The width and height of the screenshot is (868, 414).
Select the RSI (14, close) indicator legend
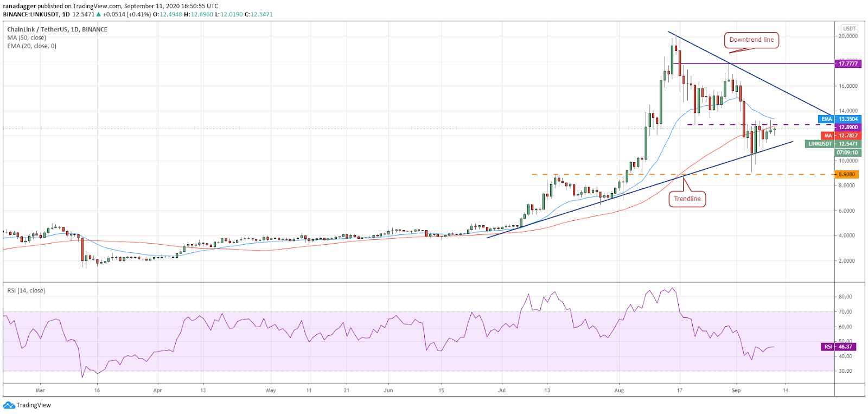[26, 291]
